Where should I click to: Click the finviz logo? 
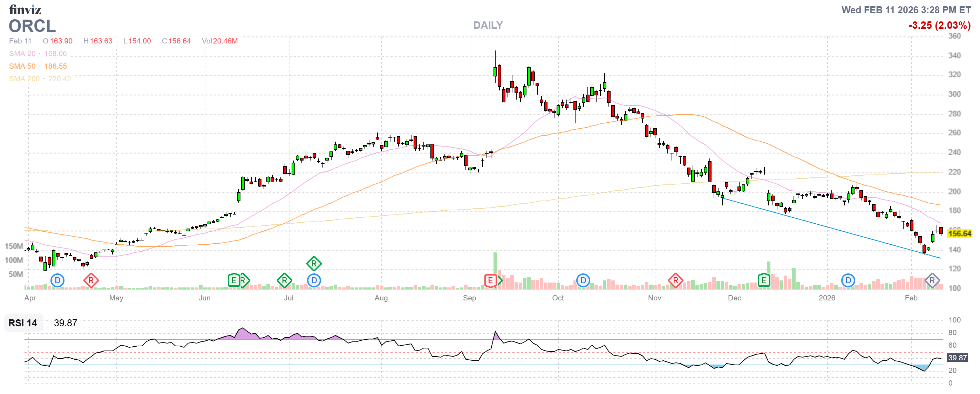(x=25, y=9)
